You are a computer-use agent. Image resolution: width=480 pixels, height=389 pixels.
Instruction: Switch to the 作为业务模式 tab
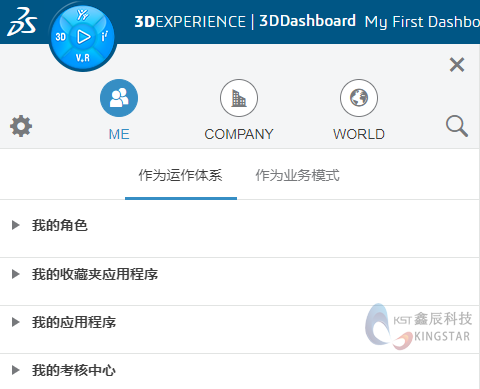(x=298, y=175)
